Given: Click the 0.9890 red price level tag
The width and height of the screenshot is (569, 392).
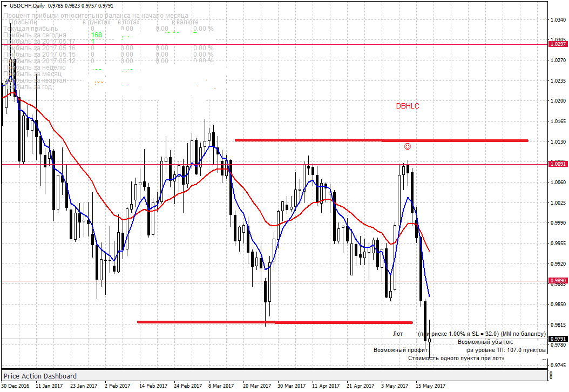Looking at the screenshot, I should 558,281.
